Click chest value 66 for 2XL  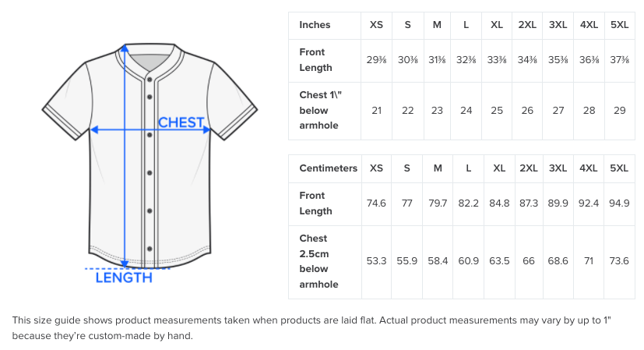(528, 261)
